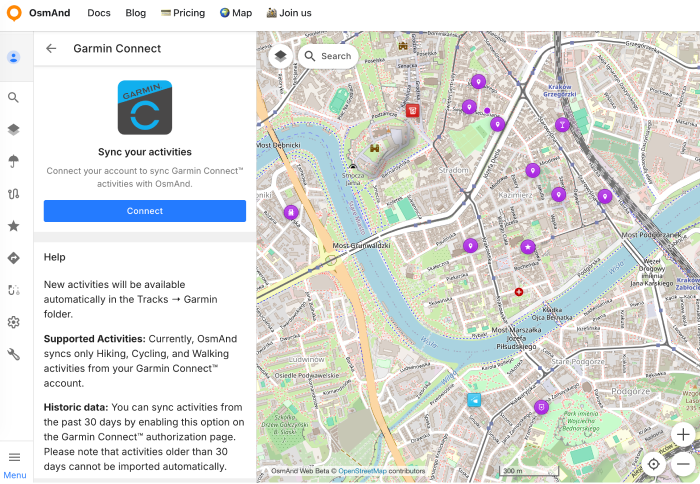Expand the Menu hamburger button
The image size is (700, 484).
point(15,464)
